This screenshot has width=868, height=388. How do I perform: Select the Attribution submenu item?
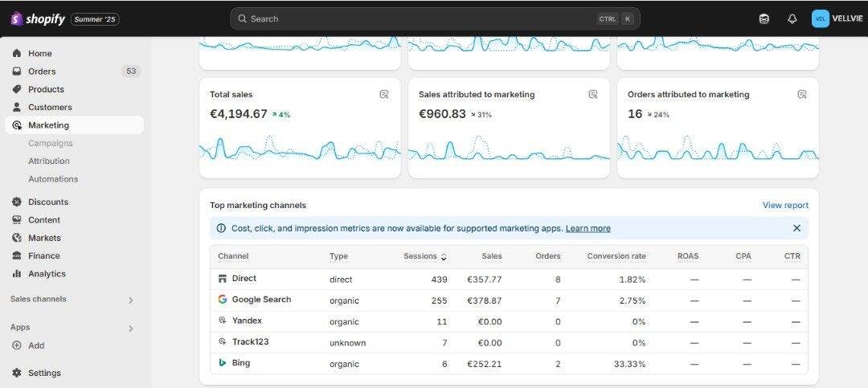(x=49, y=161)
